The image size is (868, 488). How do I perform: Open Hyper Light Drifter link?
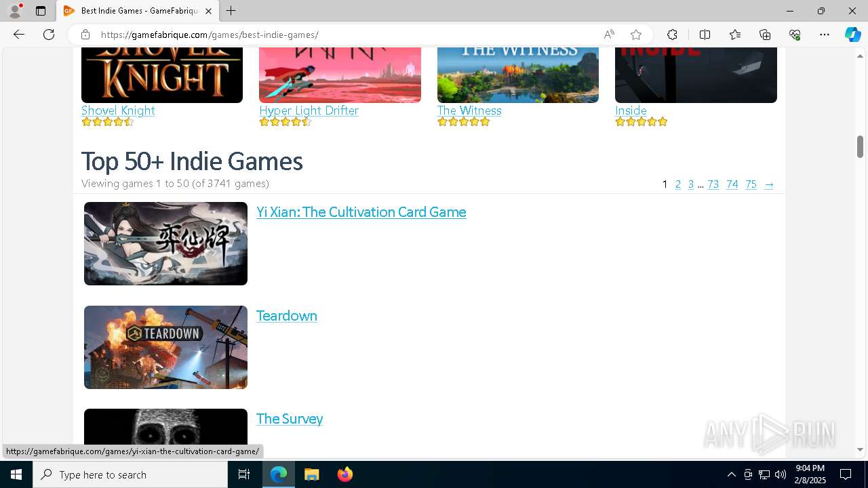309,110
